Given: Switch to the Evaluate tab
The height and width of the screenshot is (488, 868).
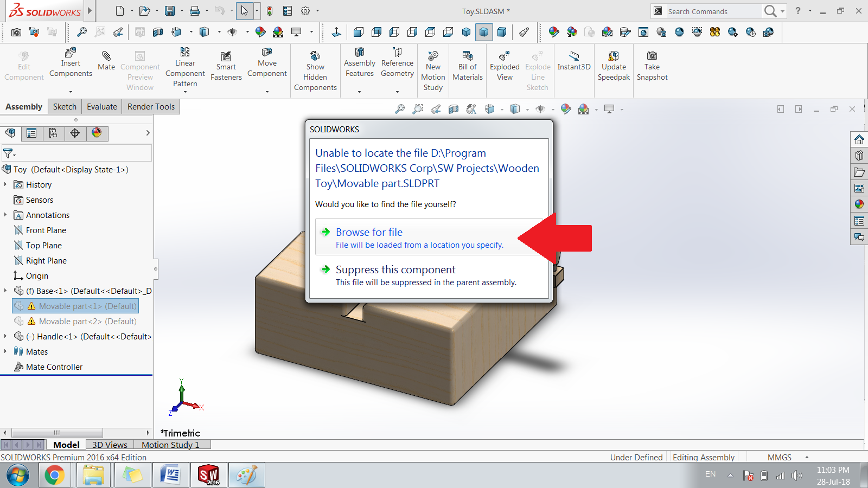Looking at the screenshot, I should tap(101, 107).
